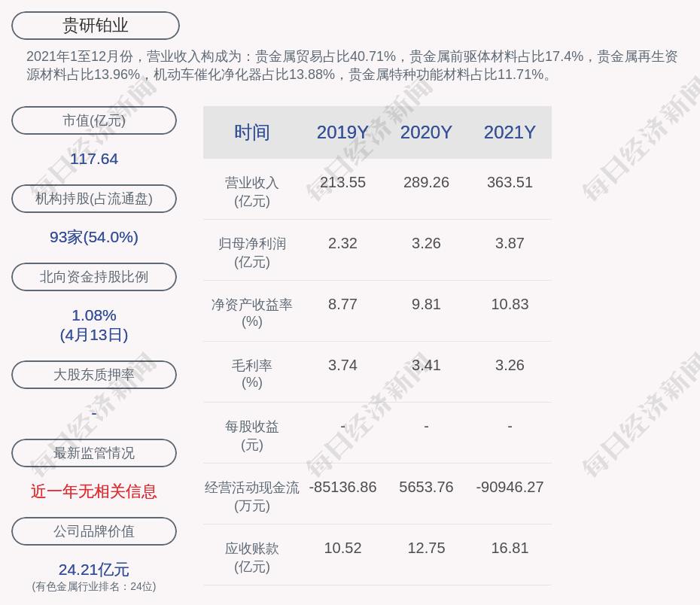This screenshot has height=605, width=700.
Task: Click ROE value 8.77
Action: coord(342,304)
